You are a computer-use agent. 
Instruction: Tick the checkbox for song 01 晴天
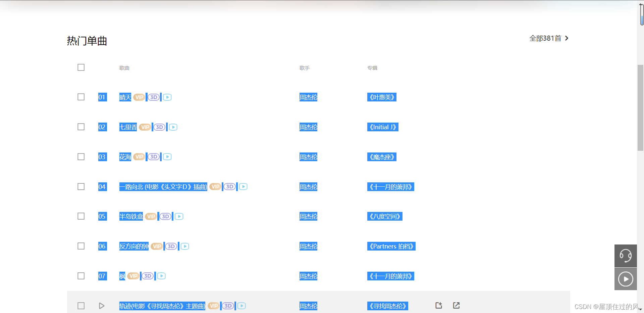81,97
